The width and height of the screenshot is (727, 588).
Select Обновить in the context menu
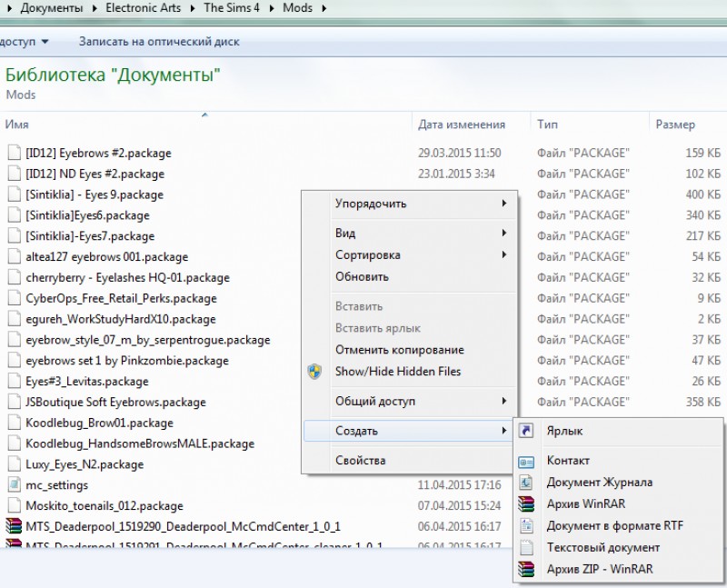click(362, 276)
